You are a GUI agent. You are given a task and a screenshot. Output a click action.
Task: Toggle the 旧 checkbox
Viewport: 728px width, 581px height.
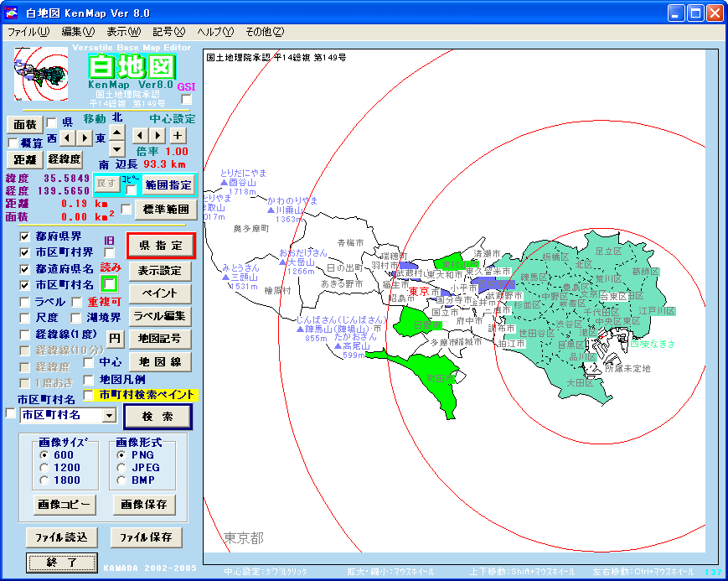[x=110, y=252]
